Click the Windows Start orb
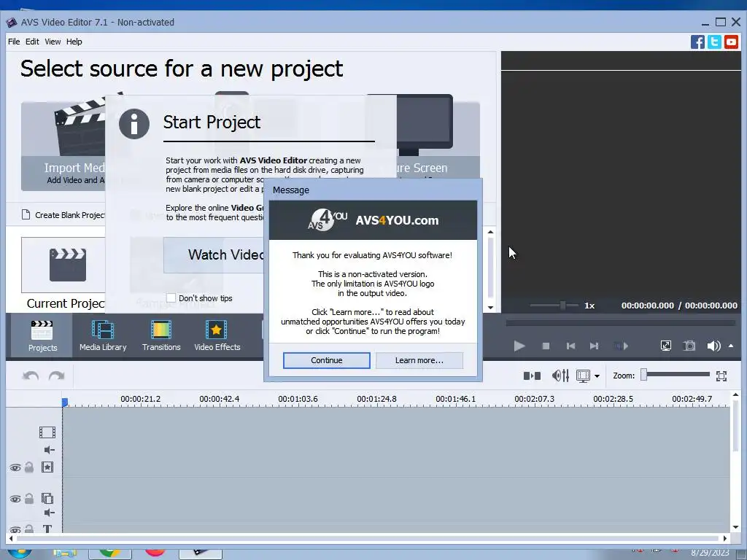 19,554
